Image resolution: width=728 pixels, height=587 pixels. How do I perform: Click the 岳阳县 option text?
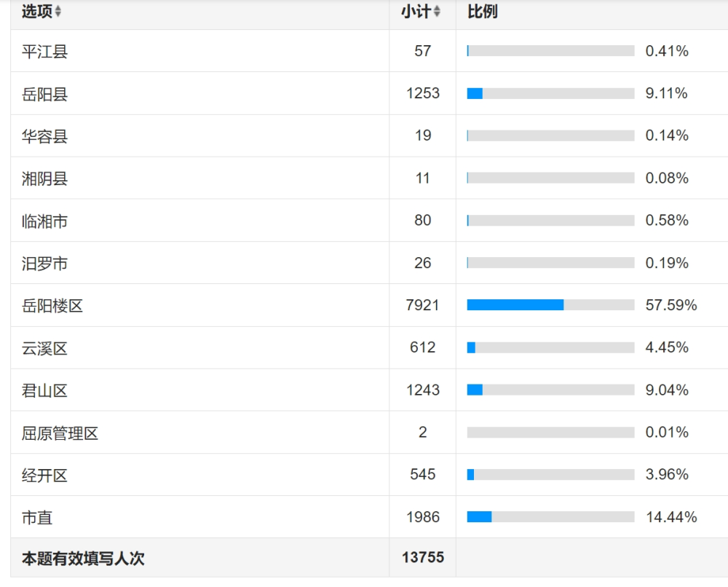coord(44,94)
